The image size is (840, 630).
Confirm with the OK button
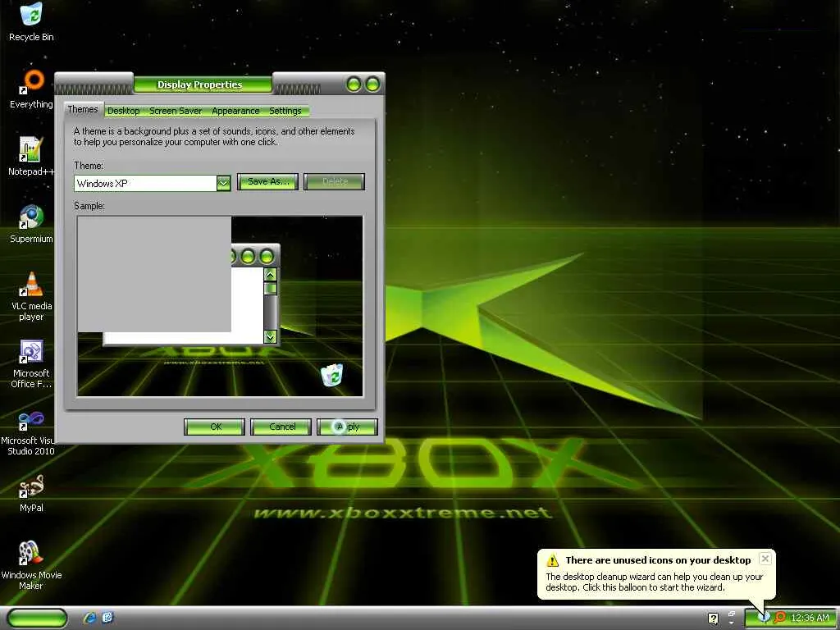[x=214, y=427]
